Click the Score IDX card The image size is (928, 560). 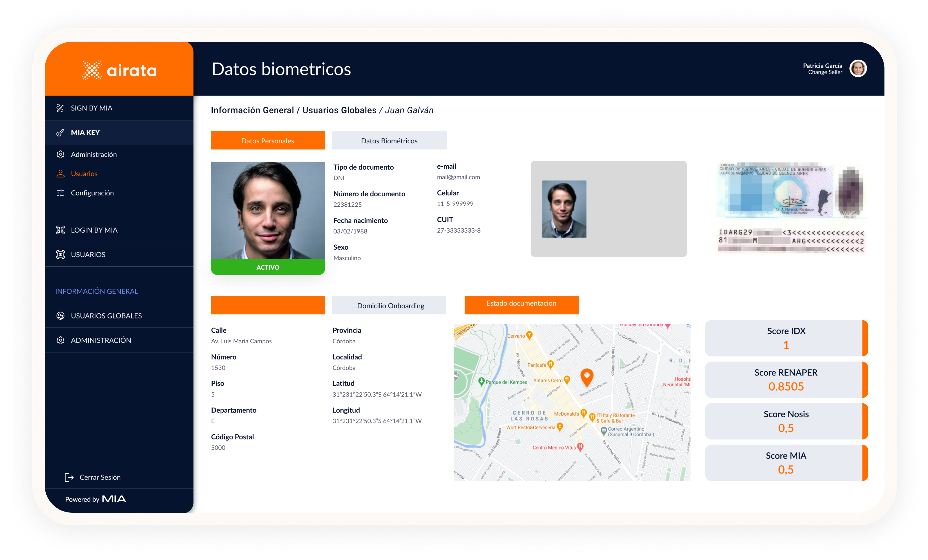786,338
